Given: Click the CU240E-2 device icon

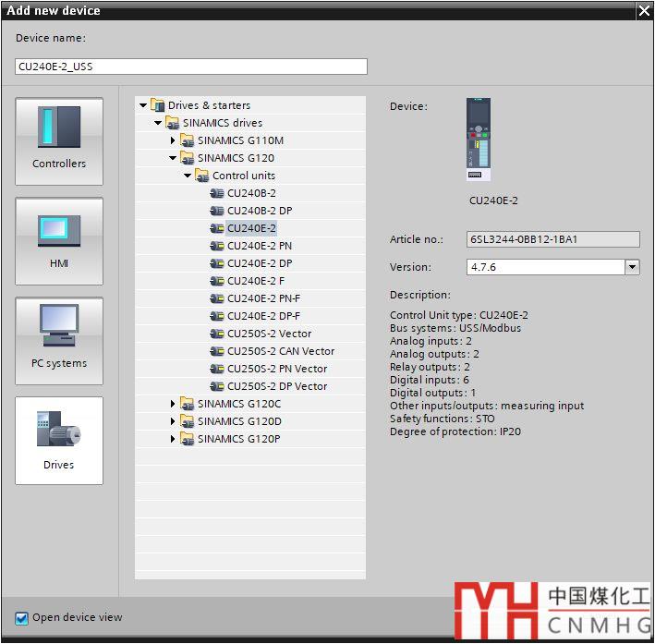Looking at the screenshot, I should [x=217, y=228].
